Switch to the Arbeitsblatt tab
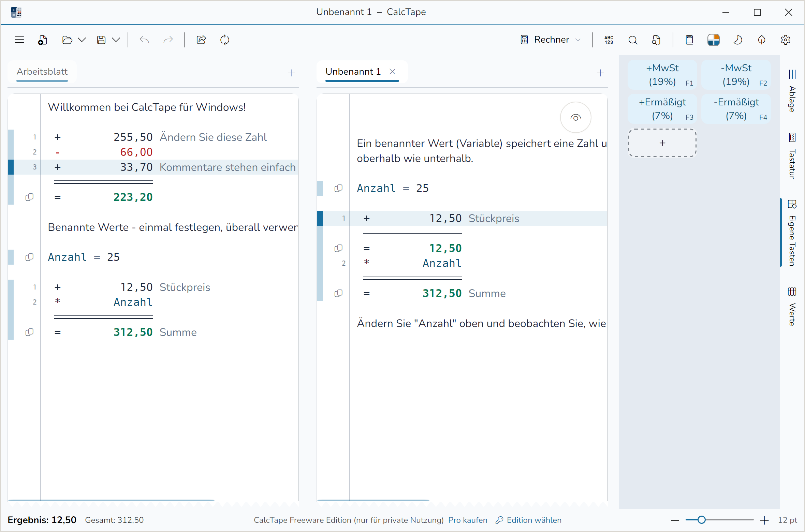Image resolution: width=805 pixels, height=532 pixels. (x=42, y=72)
